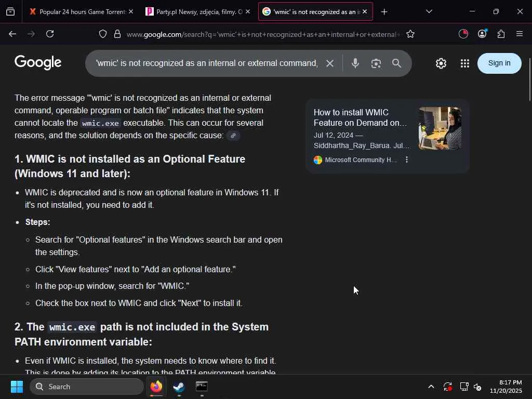The height and width of the screenshot is (399, 532).
Task: Start search by voice microphone
Action: pos(355,63)
